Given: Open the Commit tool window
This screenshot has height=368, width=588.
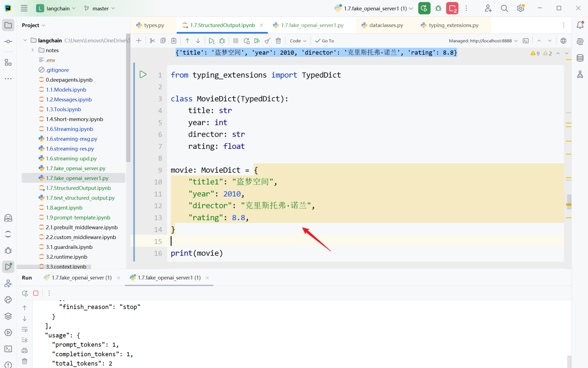Looking at the screenshot, I should point(8,42).
